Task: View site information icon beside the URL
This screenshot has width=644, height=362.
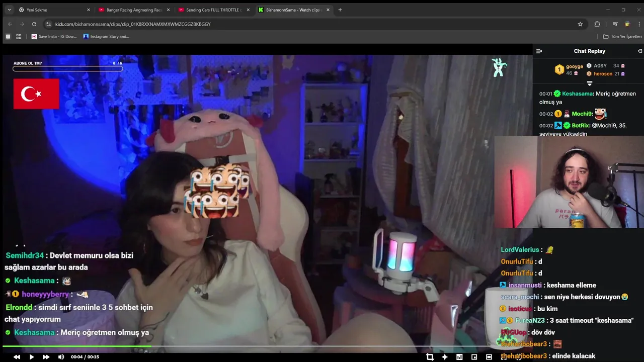Action: (x=48, y=24)
